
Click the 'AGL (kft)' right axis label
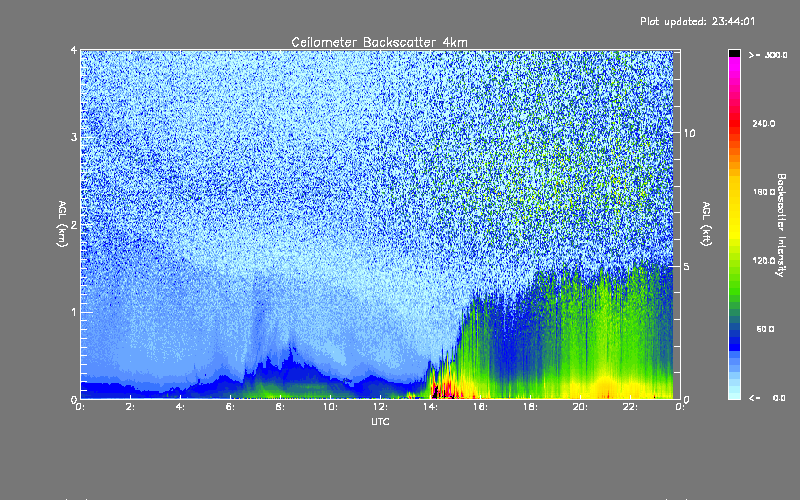(x=707, y=224)
